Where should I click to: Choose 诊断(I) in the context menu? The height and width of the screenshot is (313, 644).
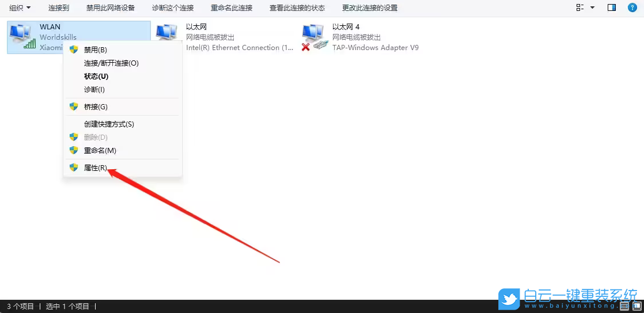[123, 89]
